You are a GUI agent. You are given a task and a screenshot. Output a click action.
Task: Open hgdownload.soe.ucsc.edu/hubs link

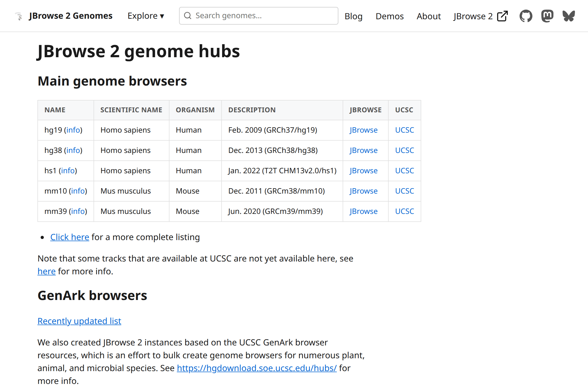point(257,368)
